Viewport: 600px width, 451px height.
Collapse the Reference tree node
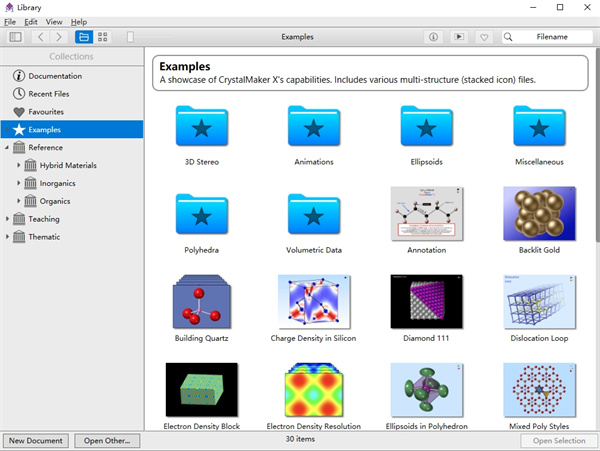8,148
